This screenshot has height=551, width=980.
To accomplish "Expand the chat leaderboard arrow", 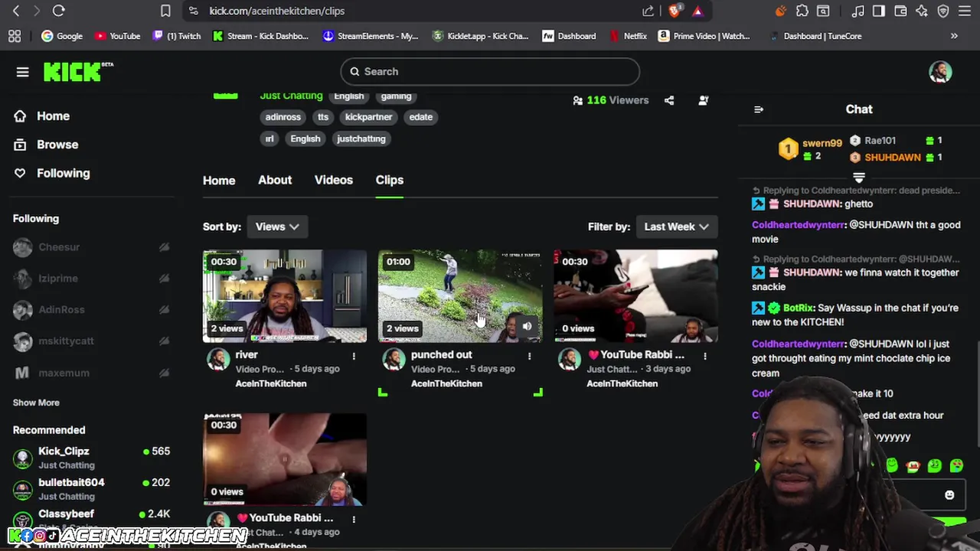I will [859, 178].
